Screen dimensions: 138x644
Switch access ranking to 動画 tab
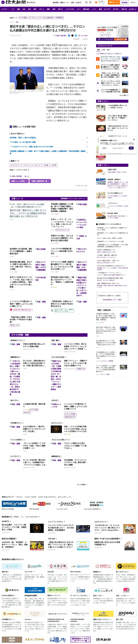click(x=108, y=50)
